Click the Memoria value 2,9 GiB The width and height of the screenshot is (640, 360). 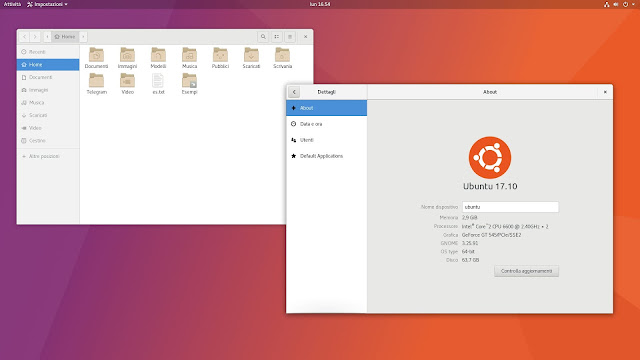pyautogui.click(x=469, y=218)
